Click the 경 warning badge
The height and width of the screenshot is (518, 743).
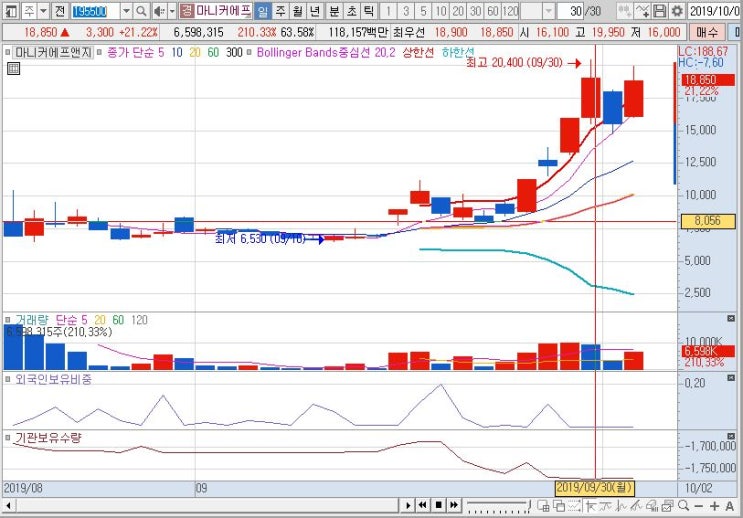pos(187,11)
